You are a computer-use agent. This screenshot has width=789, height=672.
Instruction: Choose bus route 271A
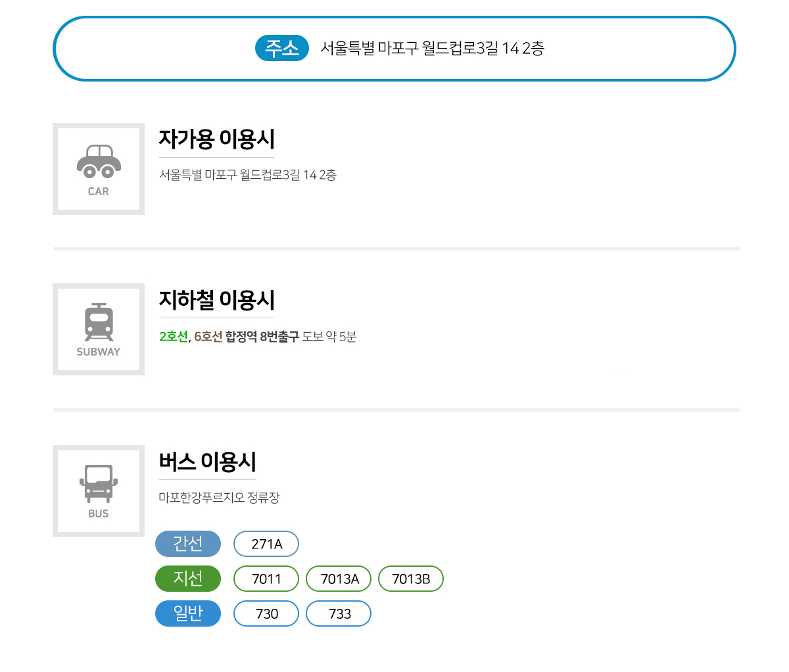click(x=266, y=544)
